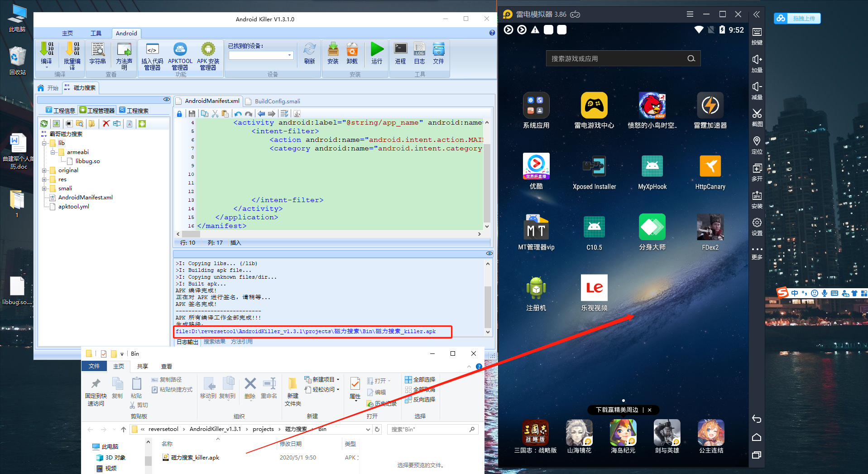The image size is (868, 474).
Task: Open 插入代码管理器 code insert manager
Action: tap(152, 55)
